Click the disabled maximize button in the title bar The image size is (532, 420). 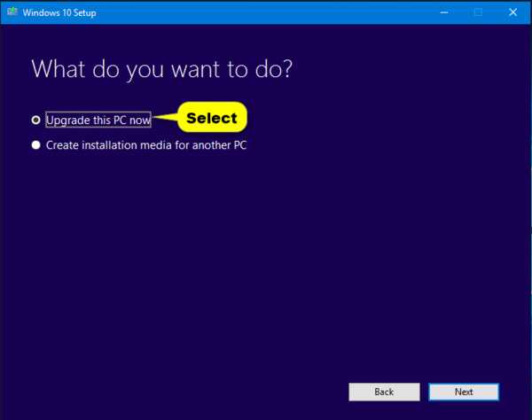(x=477, y=12)
